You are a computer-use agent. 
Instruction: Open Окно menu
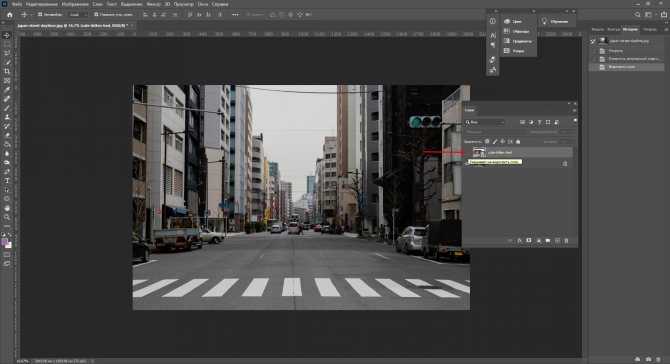(203, 4)
